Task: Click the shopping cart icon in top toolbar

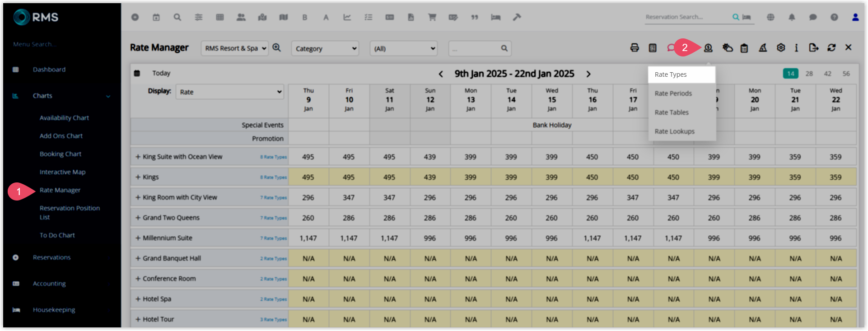Action: [432, 17]
